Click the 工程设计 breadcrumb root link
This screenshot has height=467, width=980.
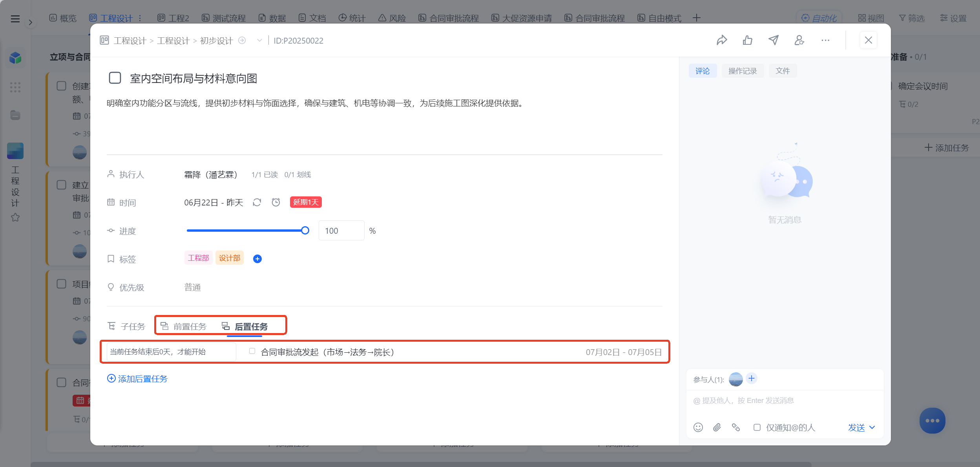pos(130,40)
